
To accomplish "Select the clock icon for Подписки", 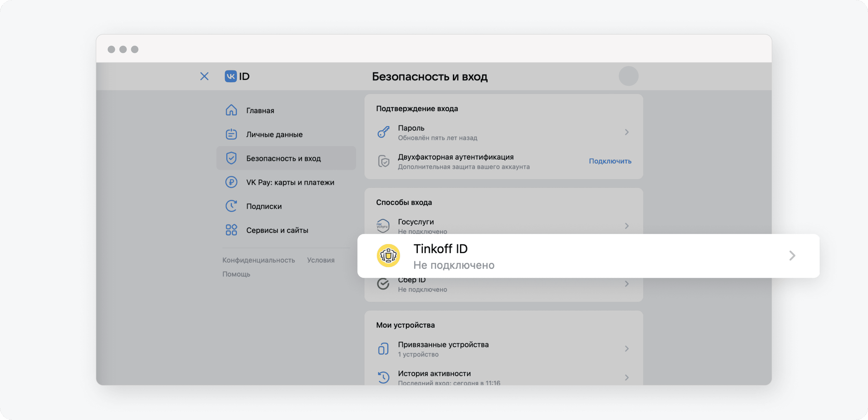I will (231, 206).
